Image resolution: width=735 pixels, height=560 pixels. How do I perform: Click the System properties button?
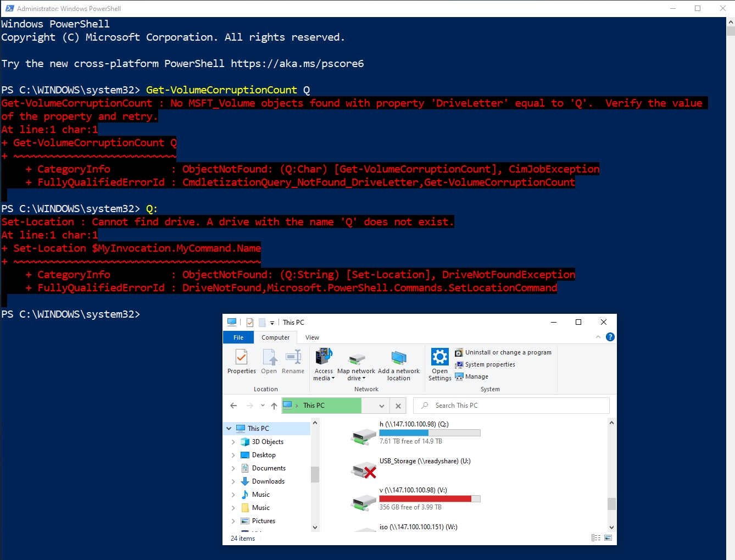click(x=489, y=364)
